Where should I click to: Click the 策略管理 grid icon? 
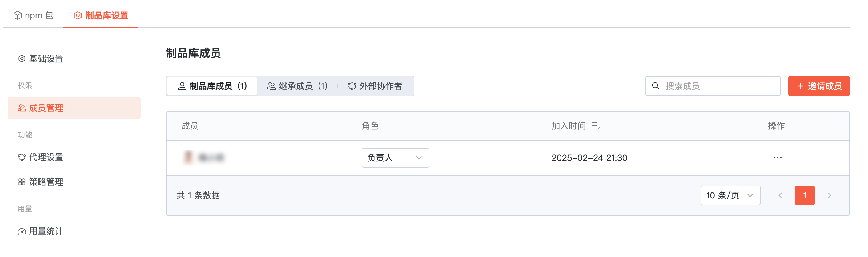point(22,182)
